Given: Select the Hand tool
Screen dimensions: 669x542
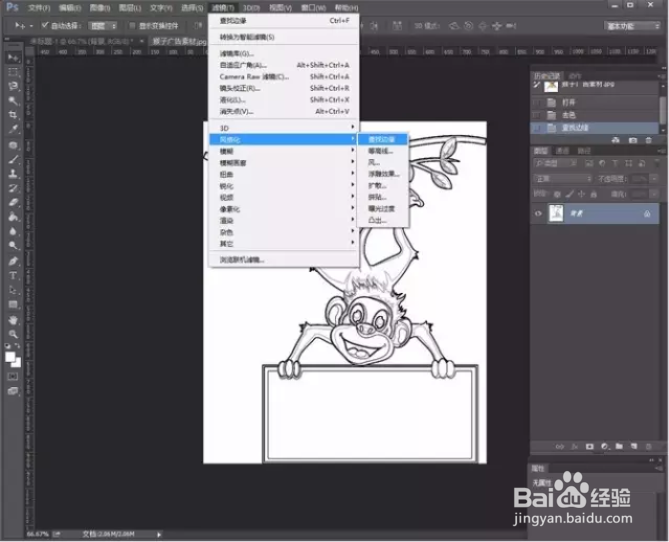Looking at the screenshot, I should coord(13,320).
